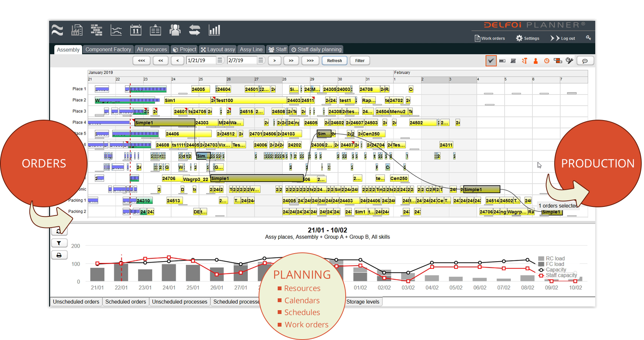Click the orange stacked bars icon
644x340 pixels.
coord(558,61)
